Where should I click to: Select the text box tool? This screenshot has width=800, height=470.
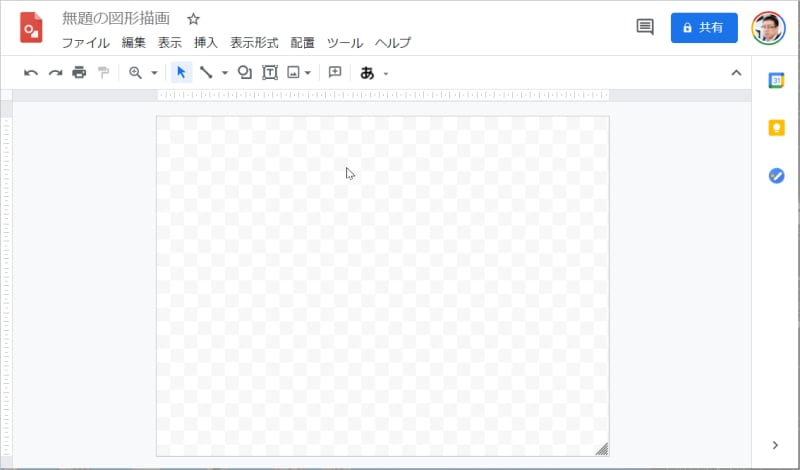click(x=270, y=72)
